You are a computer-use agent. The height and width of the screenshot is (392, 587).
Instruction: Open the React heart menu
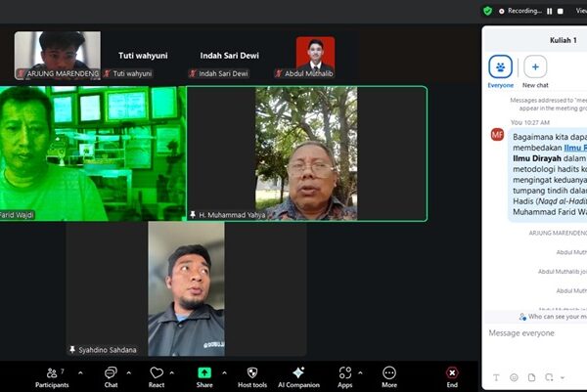point(157,377)
